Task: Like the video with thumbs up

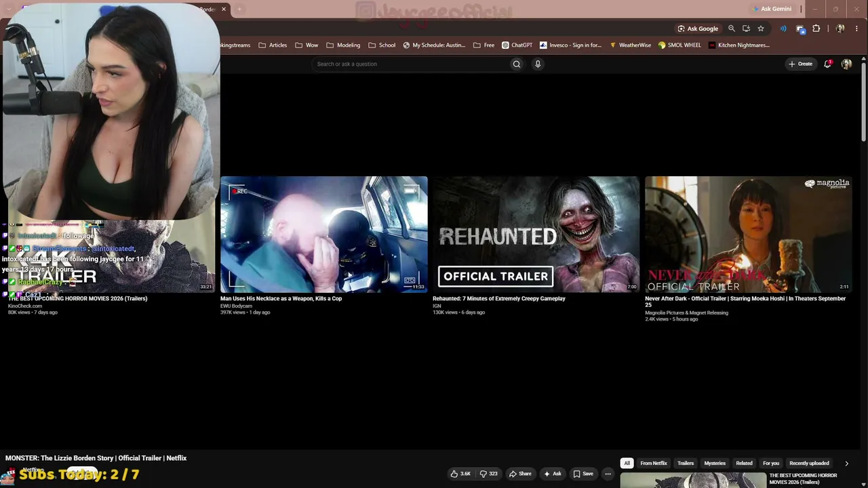Action: (460, 474)
